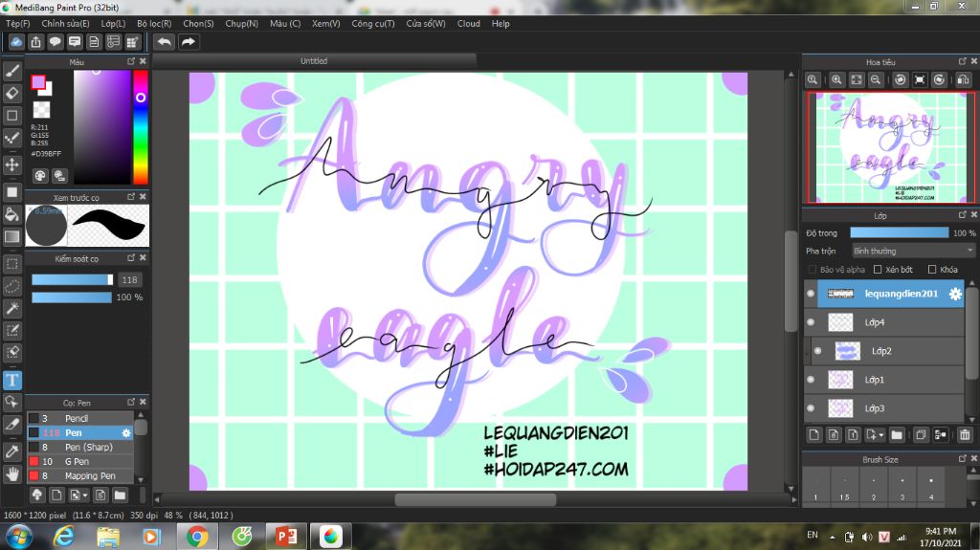
Task: Fit canvas to window in navigator
Action: (857, 79)
